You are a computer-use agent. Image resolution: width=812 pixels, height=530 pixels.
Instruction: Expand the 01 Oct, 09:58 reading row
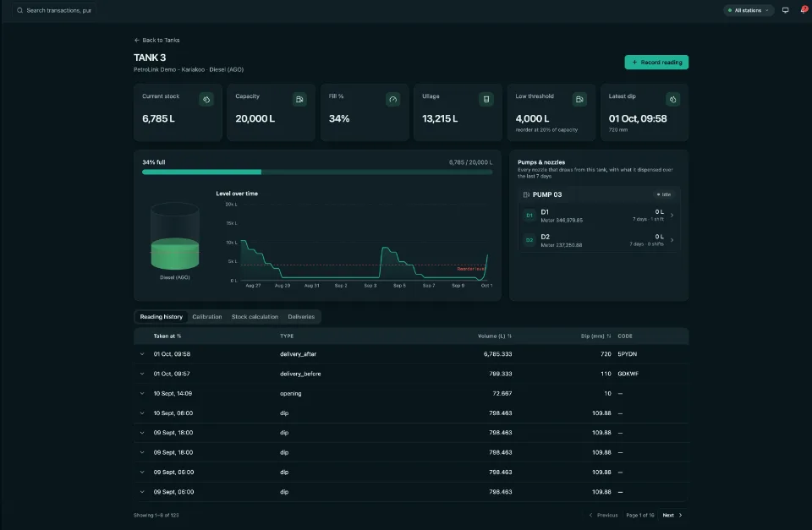point(142,354)
